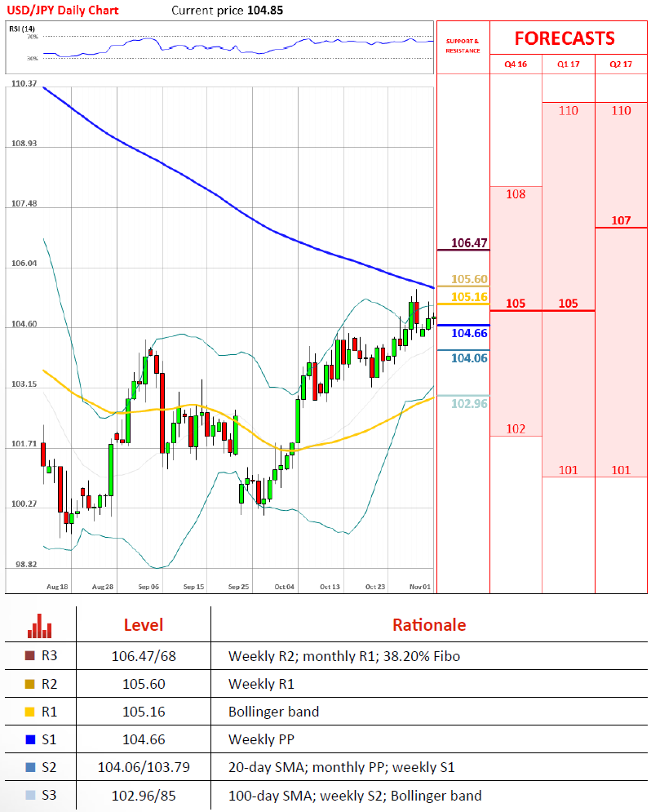Click the 101 forecast low in Q2 17
The height and width of the screenshot is (812, 651).
pos(621,470)
